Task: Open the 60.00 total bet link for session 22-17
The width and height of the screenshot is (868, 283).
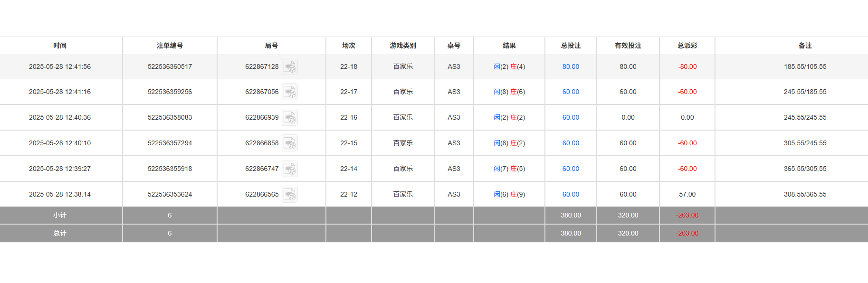Action: point(571,92)
